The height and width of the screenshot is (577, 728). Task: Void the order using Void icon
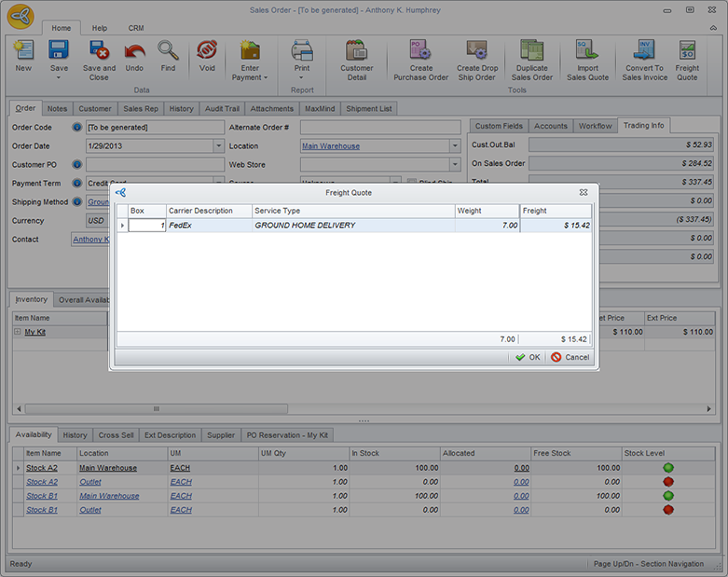[207, 50]
